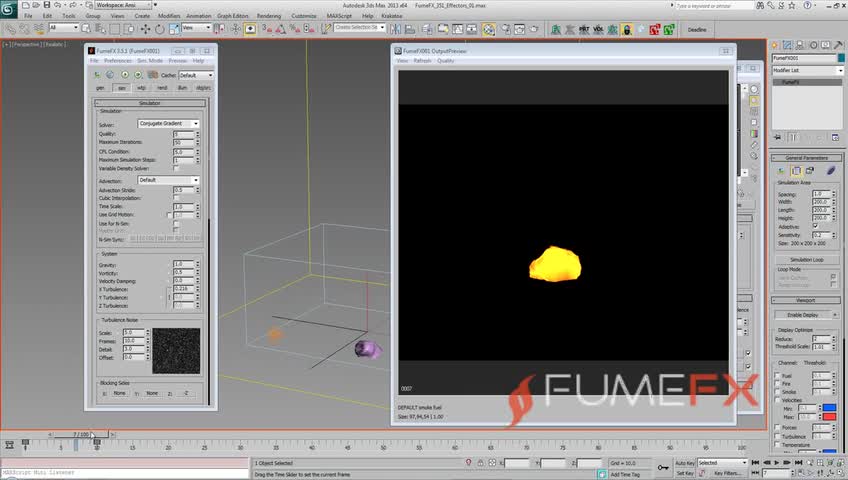The width and height of the screenshot is (848, 480).
Task: Click the Mirror tool icon
Action: pos(395,29)
